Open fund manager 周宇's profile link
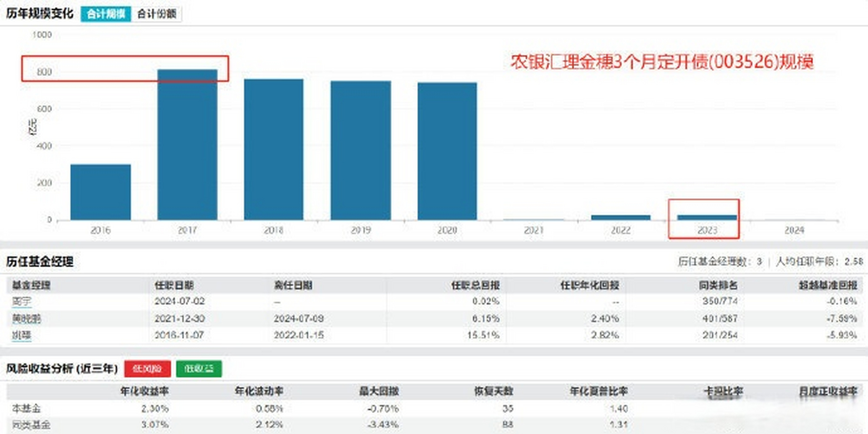 (21, 301)
